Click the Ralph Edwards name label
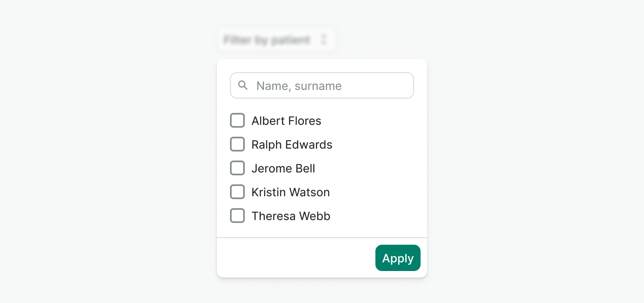 click(292, 145)
